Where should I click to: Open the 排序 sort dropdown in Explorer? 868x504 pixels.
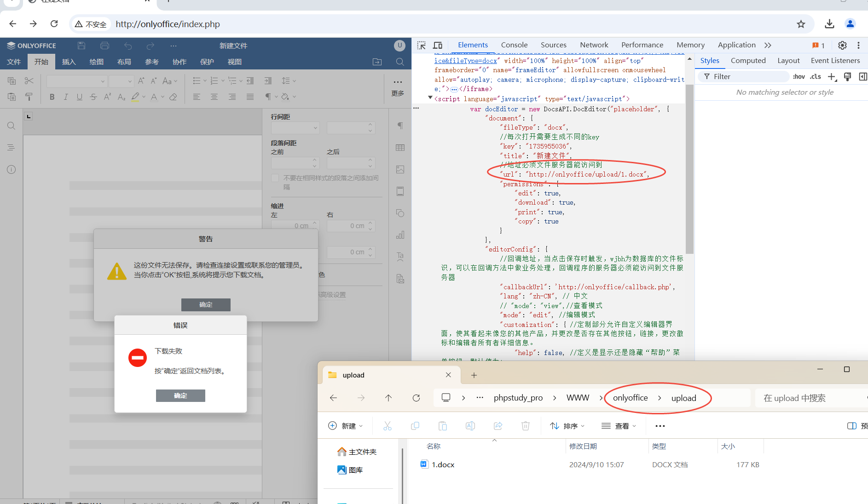click(567, 426)
